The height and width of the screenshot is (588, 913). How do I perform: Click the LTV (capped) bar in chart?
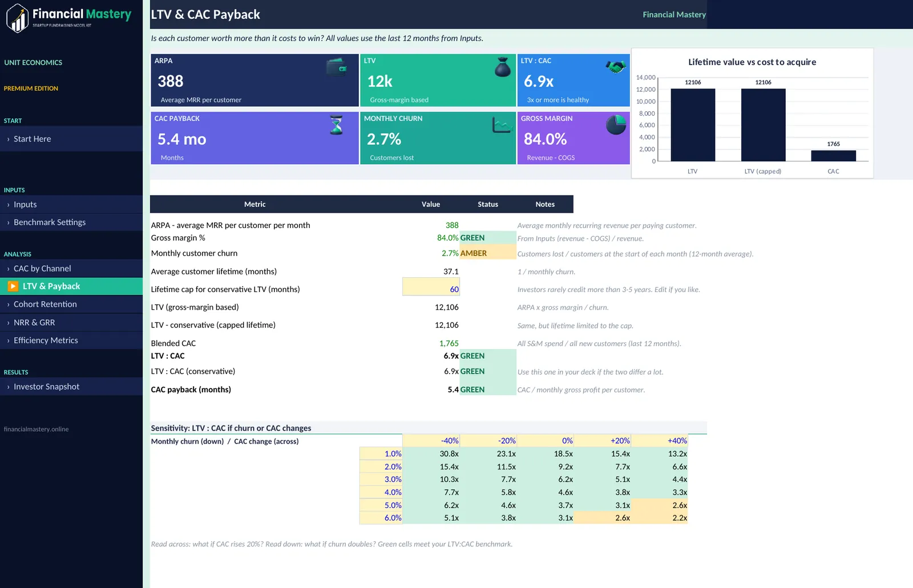tap(763, 125)
